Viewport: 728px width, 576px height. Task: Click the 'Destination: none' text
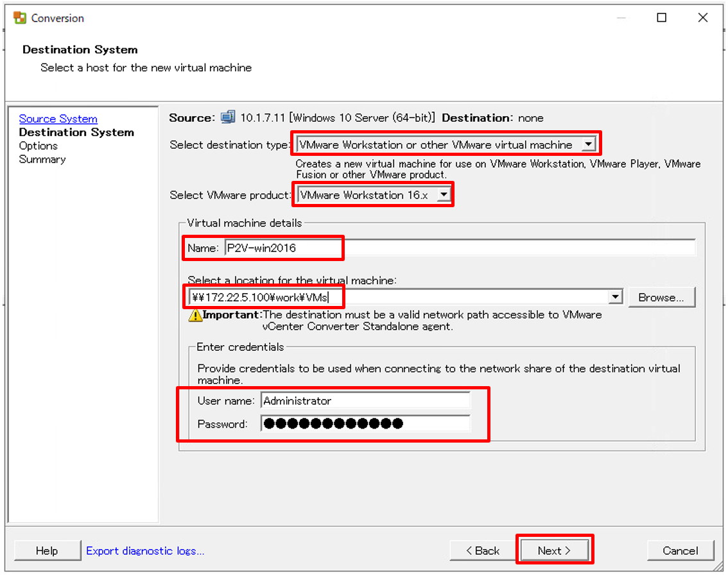pos(492,118)
